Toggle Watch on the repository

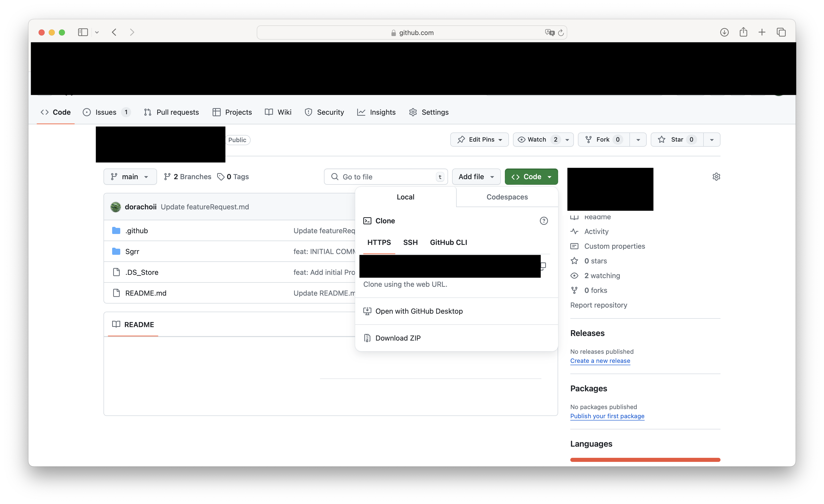[537, 140]
